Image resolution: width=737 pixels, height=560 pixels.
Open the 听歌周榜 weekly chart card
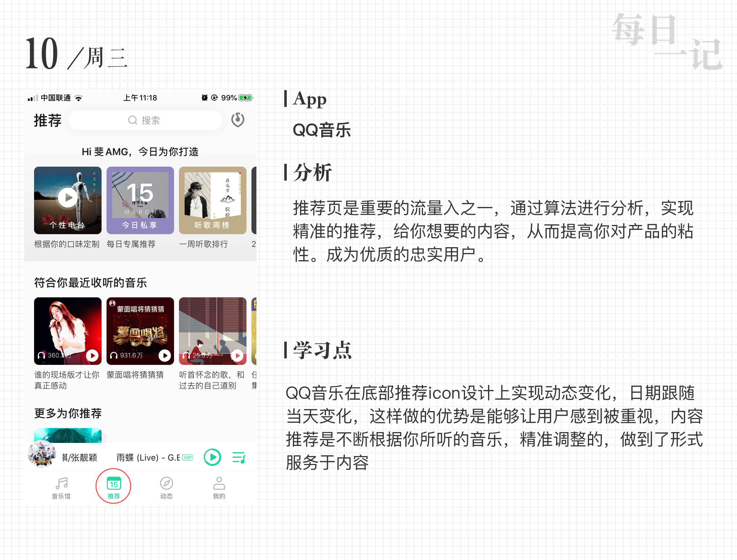pos(212,200)
